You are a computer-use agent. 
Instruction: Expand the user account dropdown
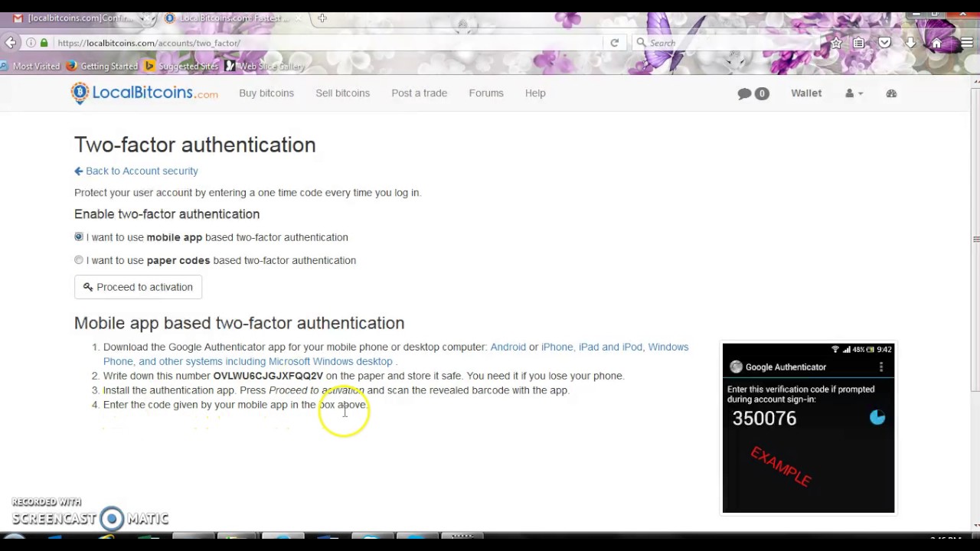(854, 93)
